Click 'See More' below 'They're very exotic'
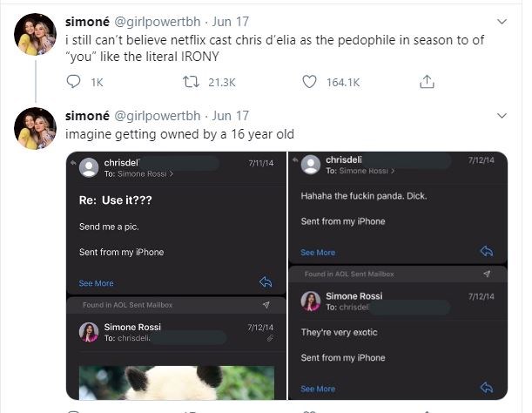Image resolution: width=532 pixels, height=413 pixels. (x=318, y=389)
